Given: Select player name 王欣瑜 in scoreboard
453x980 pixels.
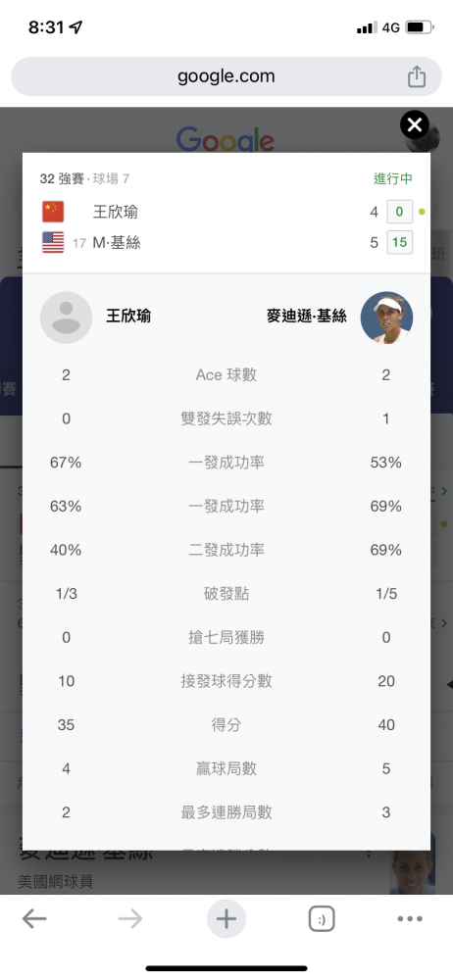Looking at the screenshot, I should tap(116, 213).
